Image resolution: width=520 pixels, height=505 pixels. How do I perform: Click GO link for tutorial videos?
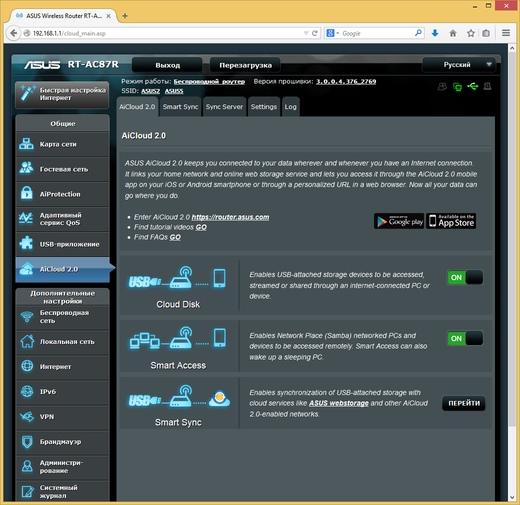(x=201, y=227)
